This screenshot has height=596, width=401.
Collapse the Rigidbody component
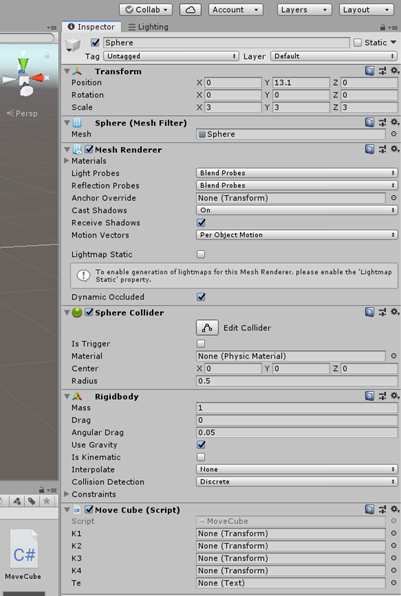pyautogui.click(x=67, y=396)
